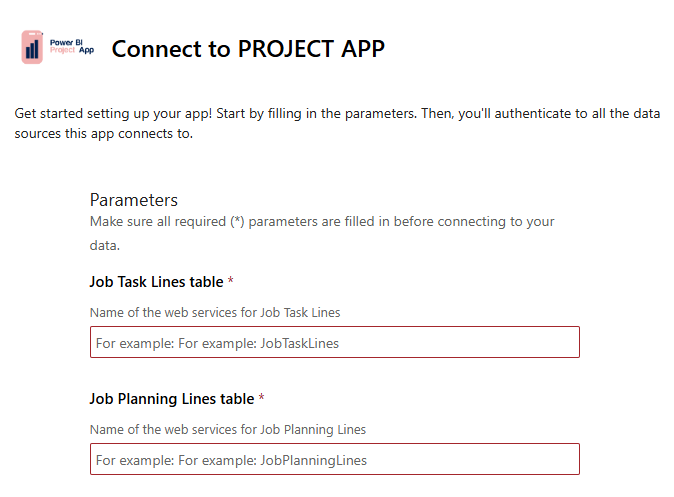The width and height of the screenshot is (674, 497).
Task: Focus the Job Planning Lines table input
Action: pos(335,459)
